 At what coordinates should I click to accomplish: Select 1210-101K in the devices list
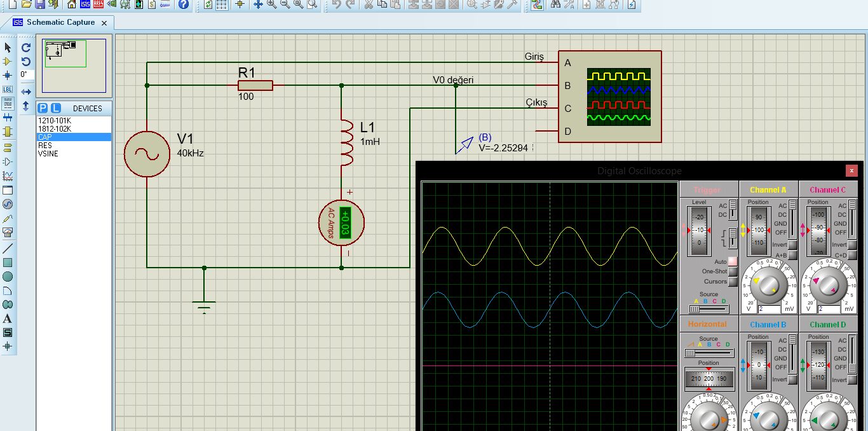coord(74,120)
